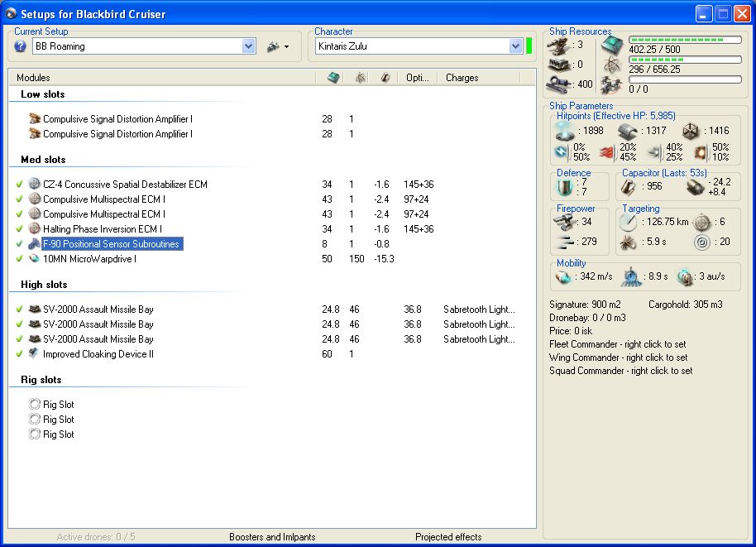756x547 pixels.
Task: Select the first Compulsive Signal Distortion Amplifier I
Action: [x=117, y=118]
